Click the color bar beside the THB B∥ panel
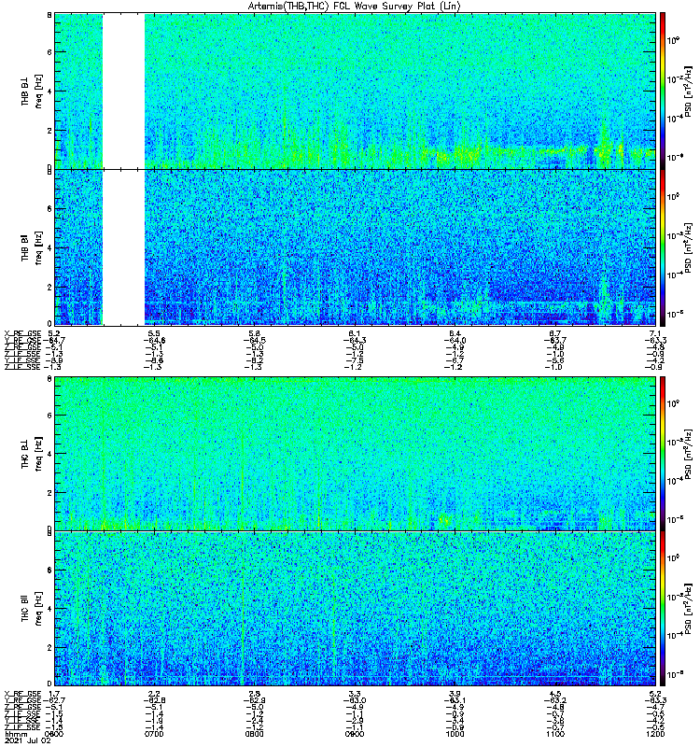Screen dimensions: 700x747 pyautogui.click(x=663, y=247)
